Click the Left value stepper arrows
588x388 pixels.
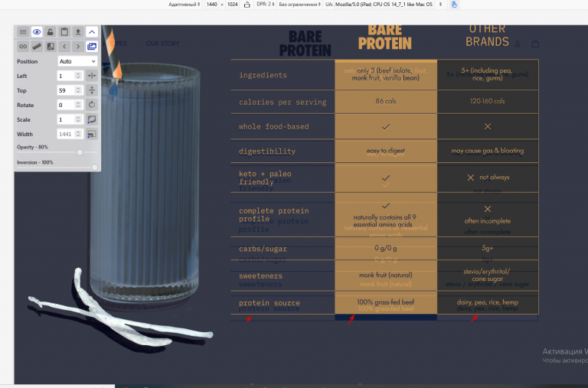(x=78, y=76)
